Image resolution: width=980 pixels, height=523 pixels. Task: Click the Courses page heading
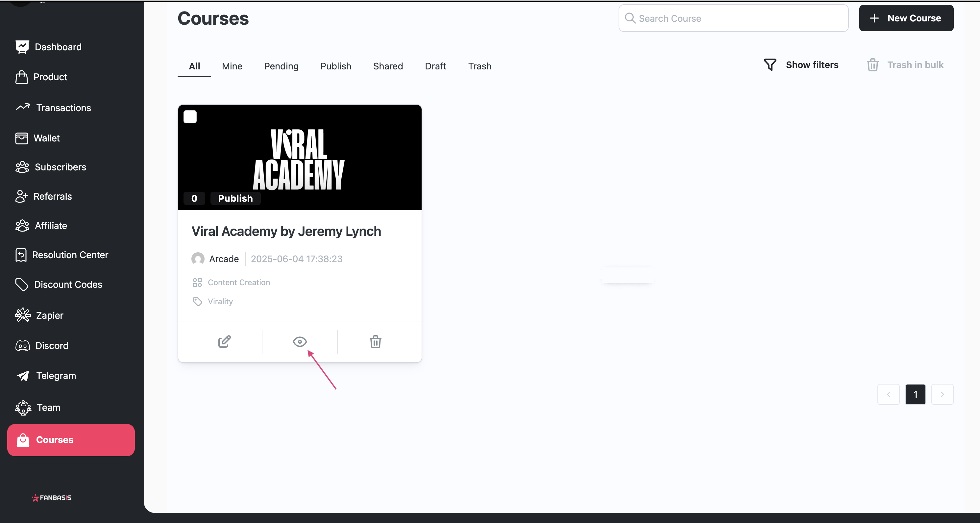213,18
